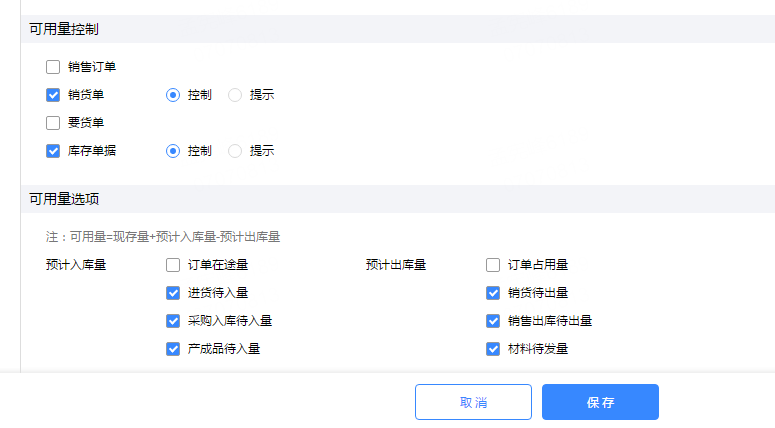The image size is (775, 428).
Task: Click the 可用量选项 section header
Action: tap(64, 199)
